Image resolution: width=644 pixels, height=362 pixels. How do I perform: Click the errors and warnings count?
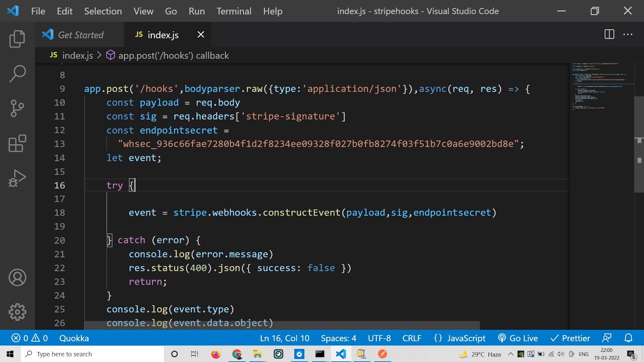(x=30, y=338)
